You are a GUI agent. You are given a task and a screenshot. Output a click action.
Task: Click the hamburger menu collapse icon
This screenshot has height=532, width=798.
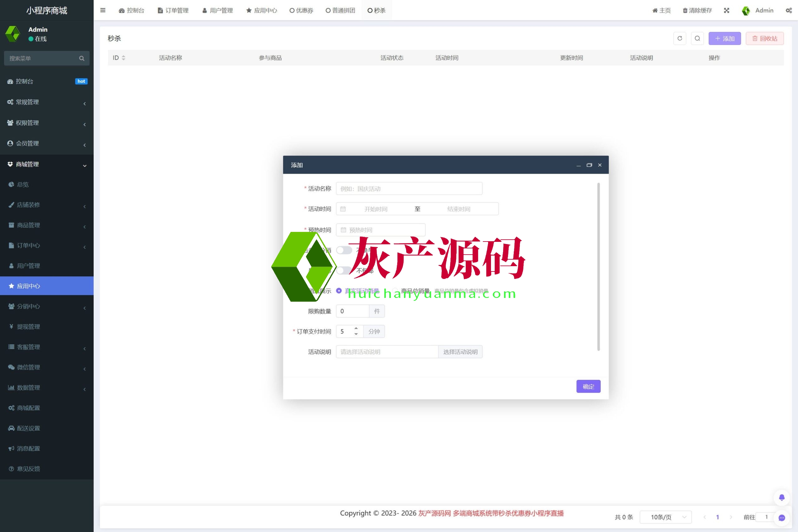pos(103,10)
